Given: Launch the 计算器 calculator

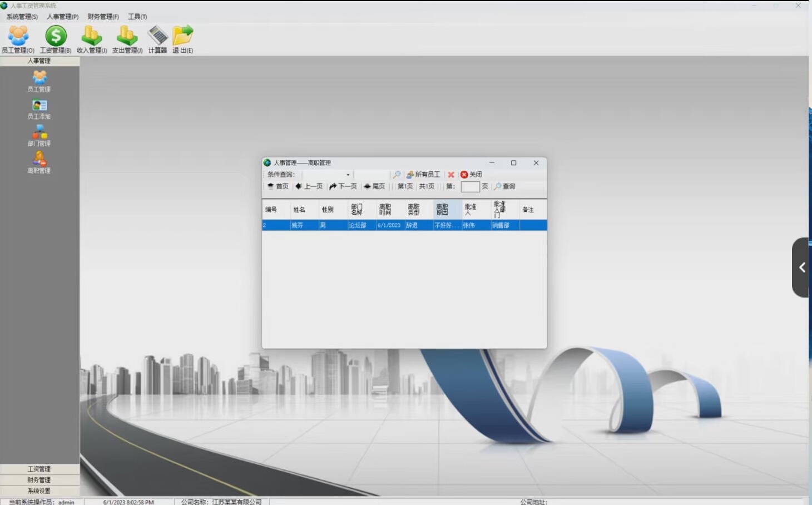Looking at the screenshot, I should pos(157,39).
